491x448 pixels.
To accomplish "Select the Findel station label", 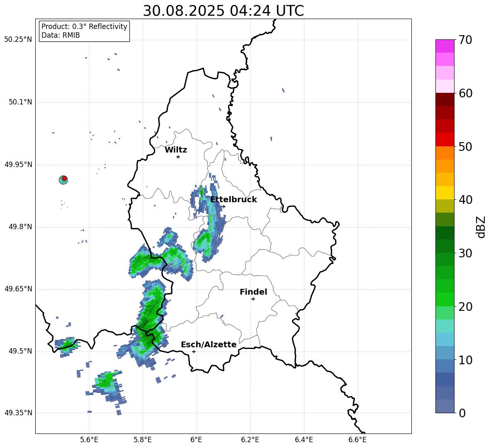I will 253,292.
